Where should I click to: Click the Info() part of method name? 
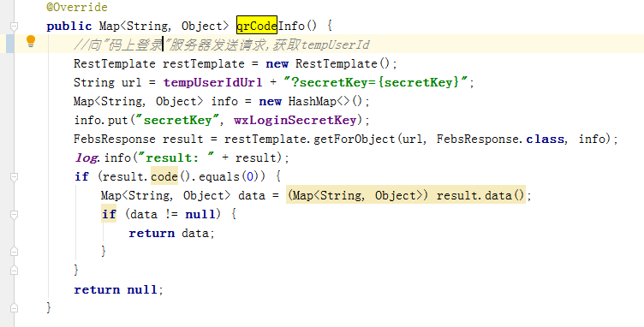[297, 27]
